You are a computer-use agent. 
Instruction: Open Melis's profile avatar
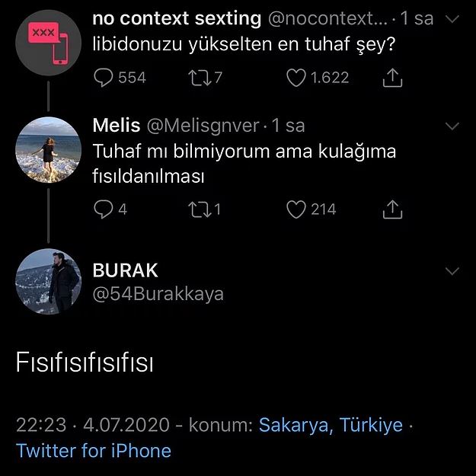[48, 149]
